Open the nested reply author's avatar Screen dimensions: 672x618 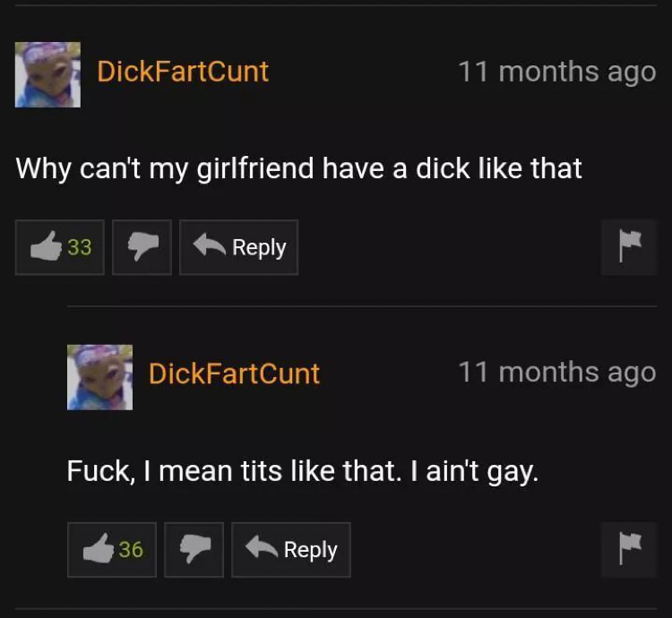coord(99,377)
